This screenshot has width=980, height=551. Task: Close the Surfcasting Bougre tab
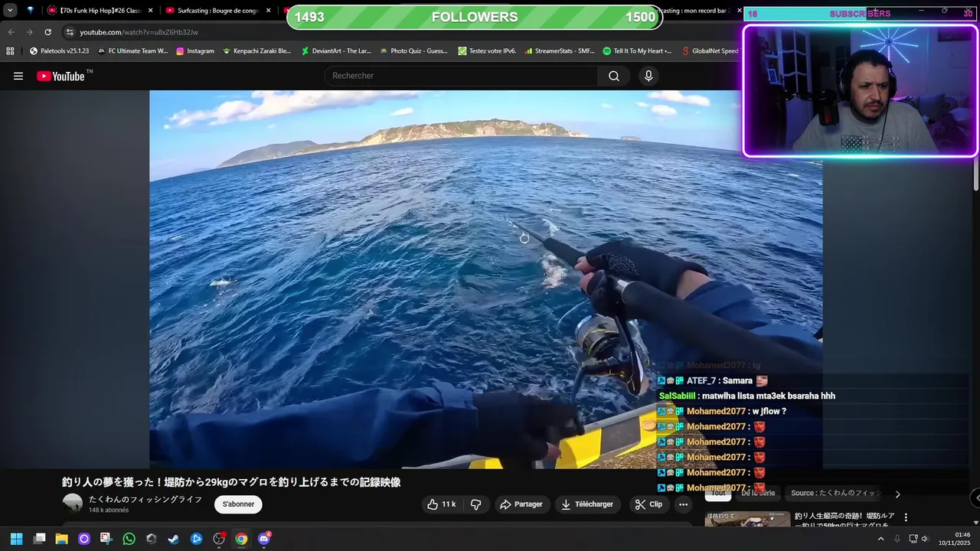click(x=268, y=11)
